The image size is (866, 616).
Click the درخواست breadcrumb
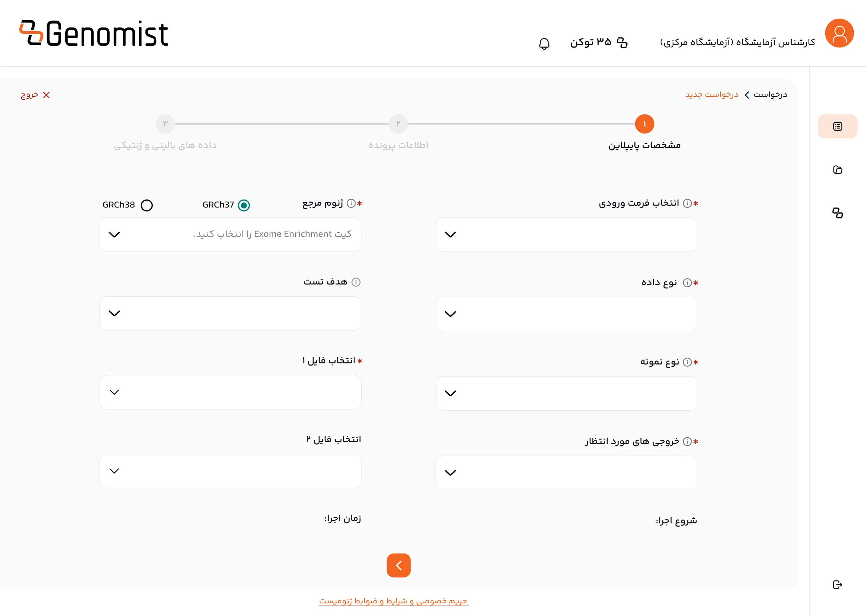[x=770, y=95]
